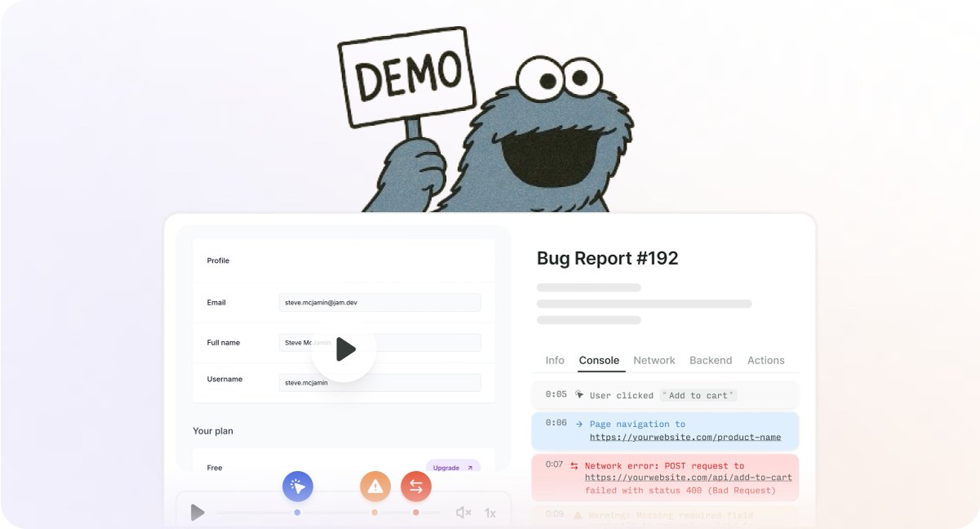Click the 'Your plan' heading
The height and width of the screenshot is (529, 980).
(x=213, y=431)
